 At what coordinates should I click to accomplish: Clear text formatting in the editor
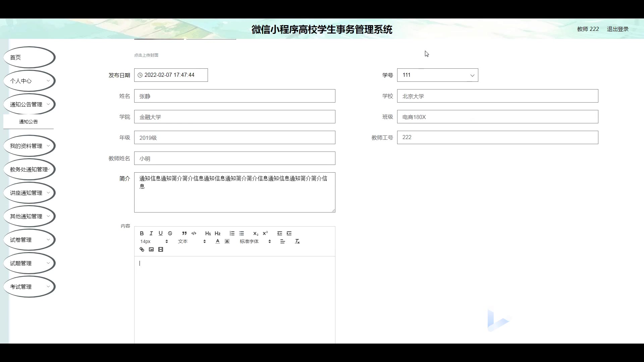[297, 241]
